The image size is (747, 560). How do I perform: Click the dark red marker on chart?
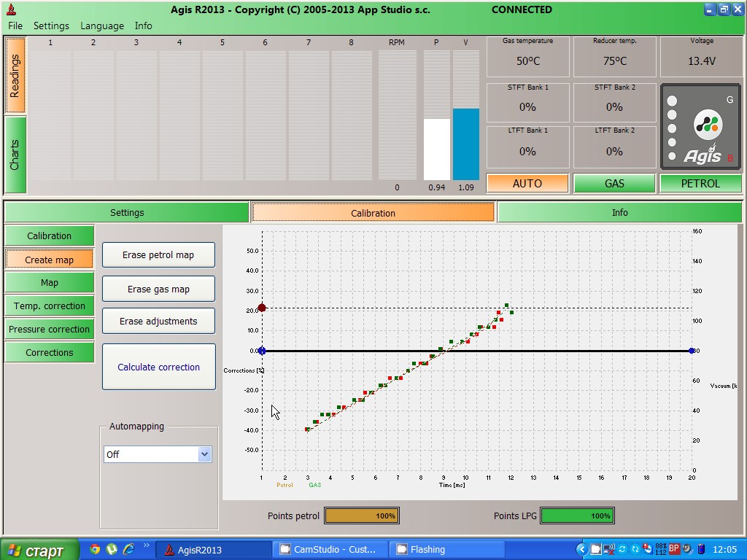click(x=262, y=308)
